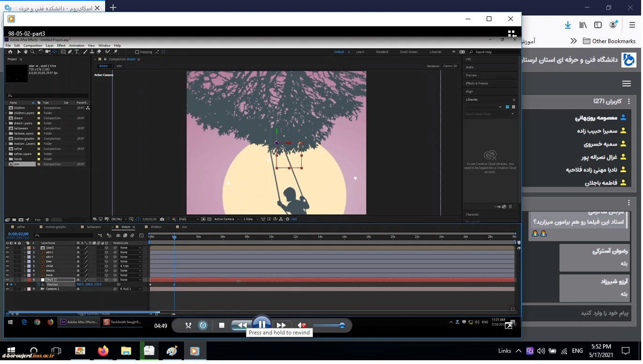Open the Firefox downloads panel
The image size is (643, 364).
click(x=568, y=25)
